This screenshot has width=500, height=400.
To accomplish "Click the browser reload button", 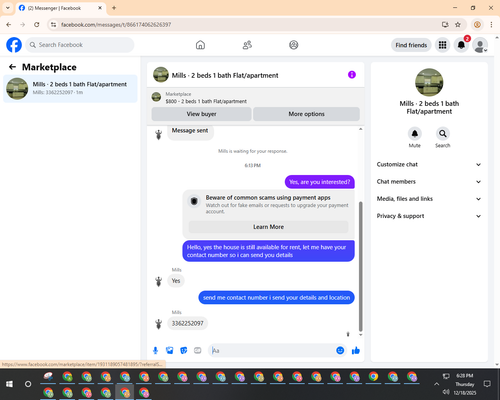I will tap(37, 25).
